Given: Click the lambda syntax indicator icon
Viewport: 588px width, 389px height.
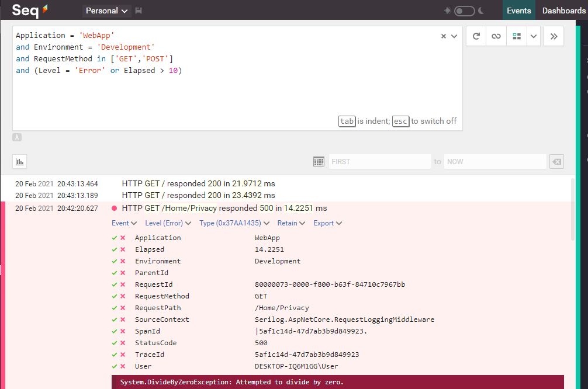Looking at the screenshot, I should [x=17, y=137].
